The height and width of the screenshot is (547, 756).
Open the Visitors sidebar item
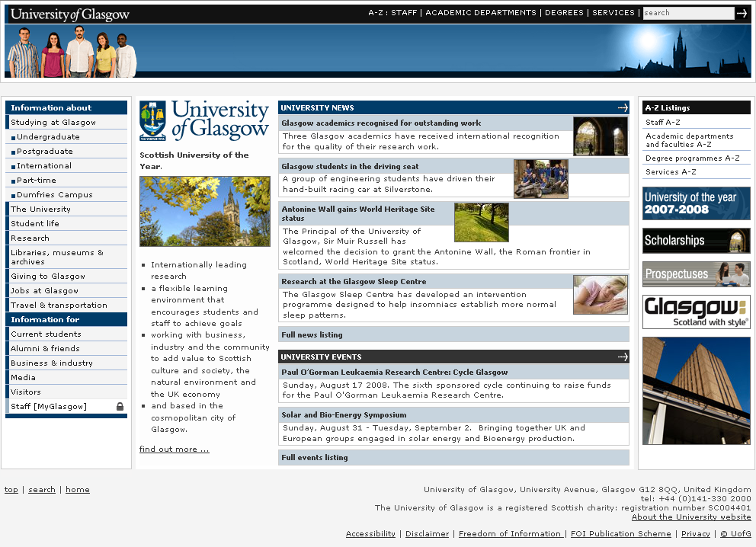click(x=66, y=392)
